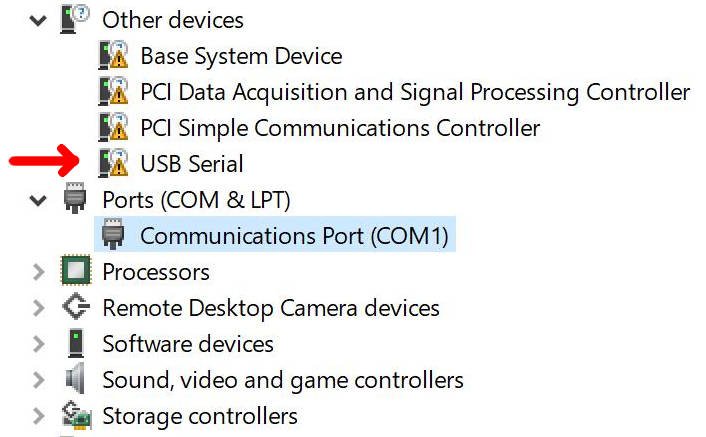Expand the Processors category
The height and width of the screenshot is (437, 706).
38,272
